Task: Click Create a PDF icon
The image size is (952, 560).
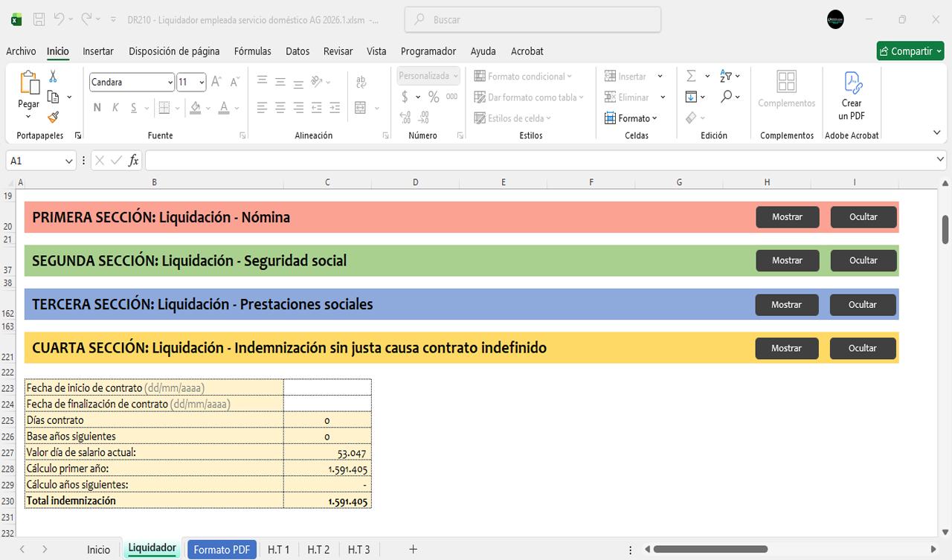Action: click(x=852, y=96)
